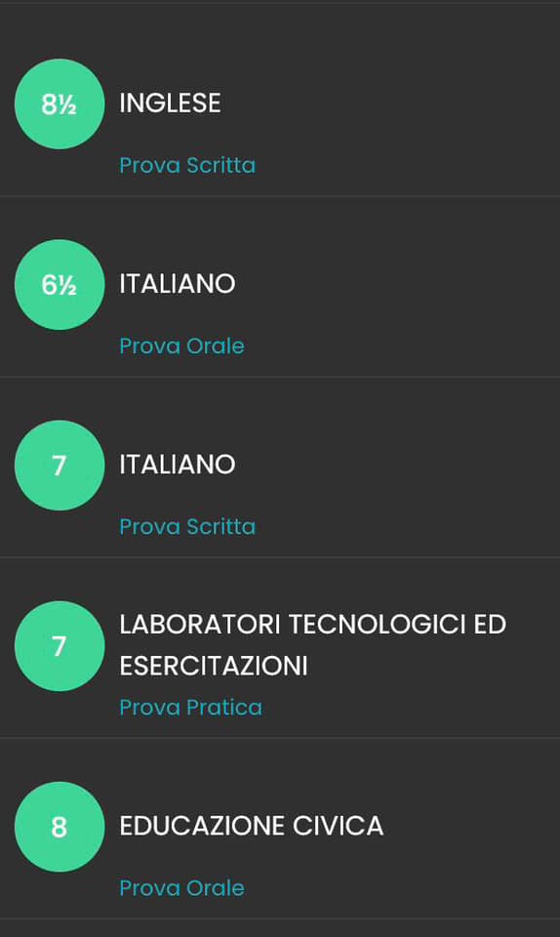Click Prova Orale label under Italiano
Screen dimensions: 560x937
182,346
